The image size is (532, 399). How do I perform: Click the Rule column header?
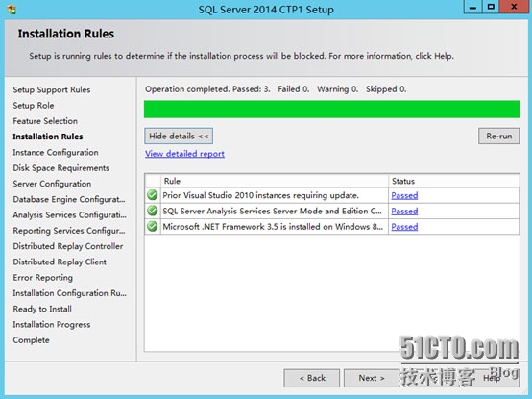(x=275, y=181)
